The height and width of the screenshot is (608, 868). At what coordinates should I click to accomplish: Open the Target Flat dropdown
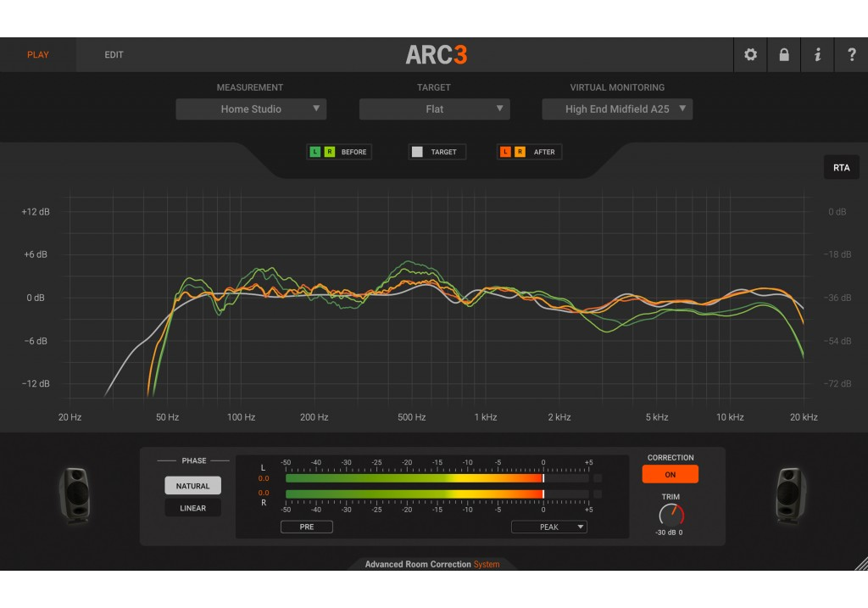pos(434,109)
